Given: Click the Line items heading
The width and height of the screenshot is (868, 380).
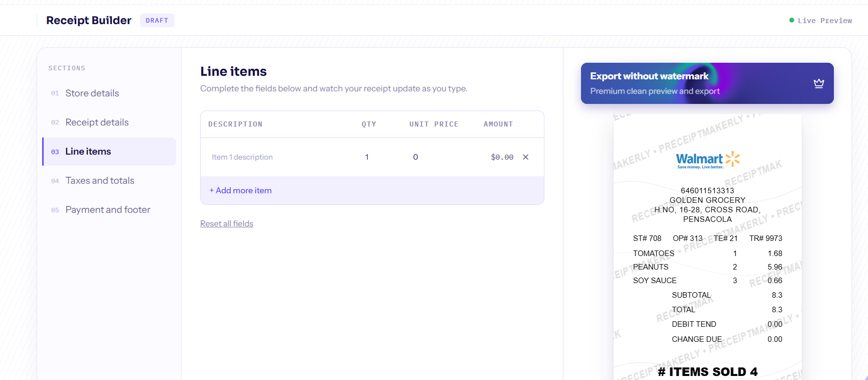Looking at the screenshot, I should pos(233,71).
